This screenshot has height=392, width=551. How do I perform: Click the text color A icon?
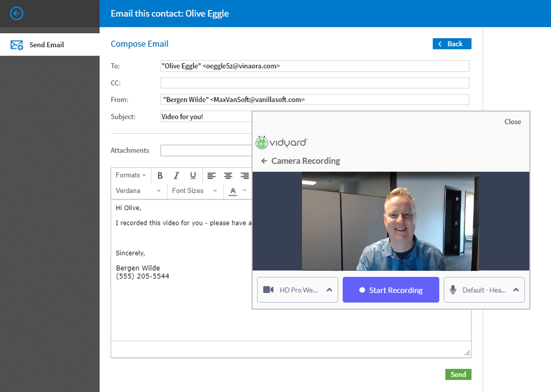point(233,191)
